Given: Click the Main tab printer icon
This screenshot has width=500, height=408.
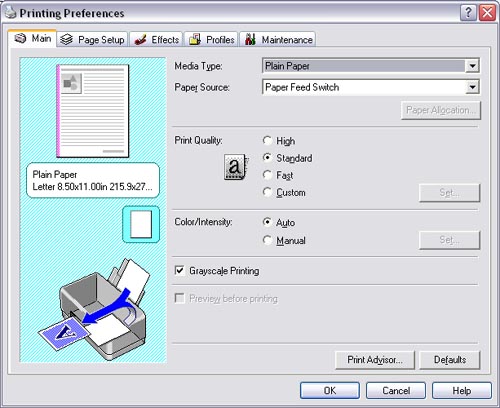Looking at the screenshot, I should coord(20,38).
